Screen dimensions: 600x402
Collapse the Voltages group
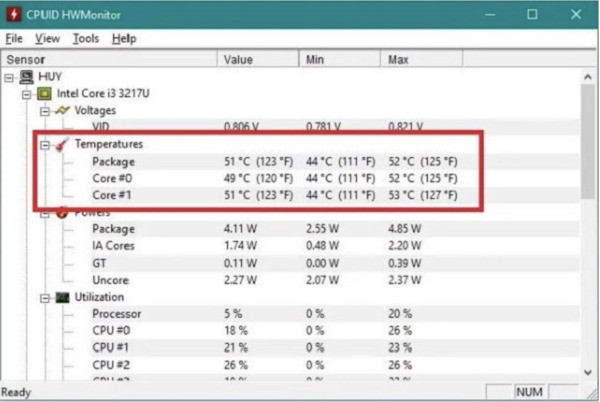click(x=45, y=111)
